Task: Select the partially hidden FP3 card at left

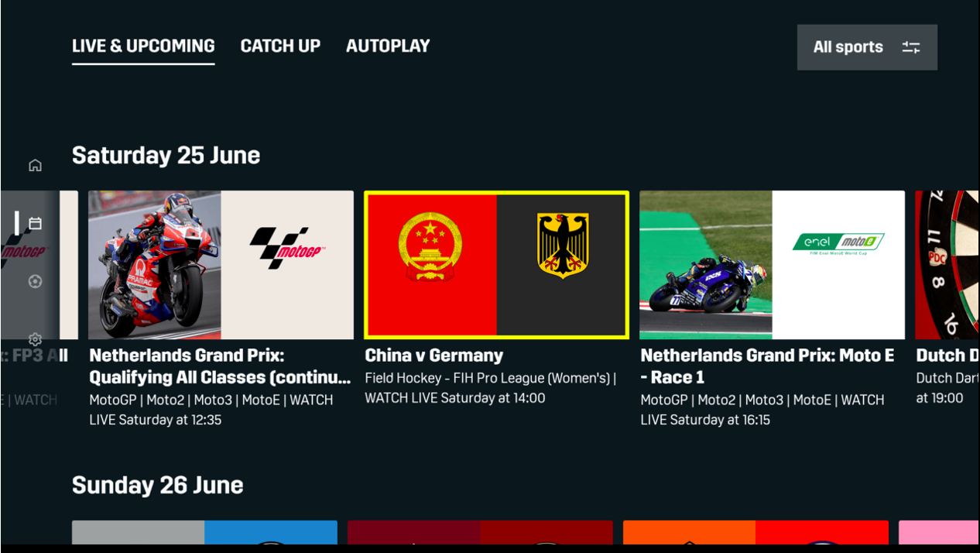Action: click(x=39, y=265)
